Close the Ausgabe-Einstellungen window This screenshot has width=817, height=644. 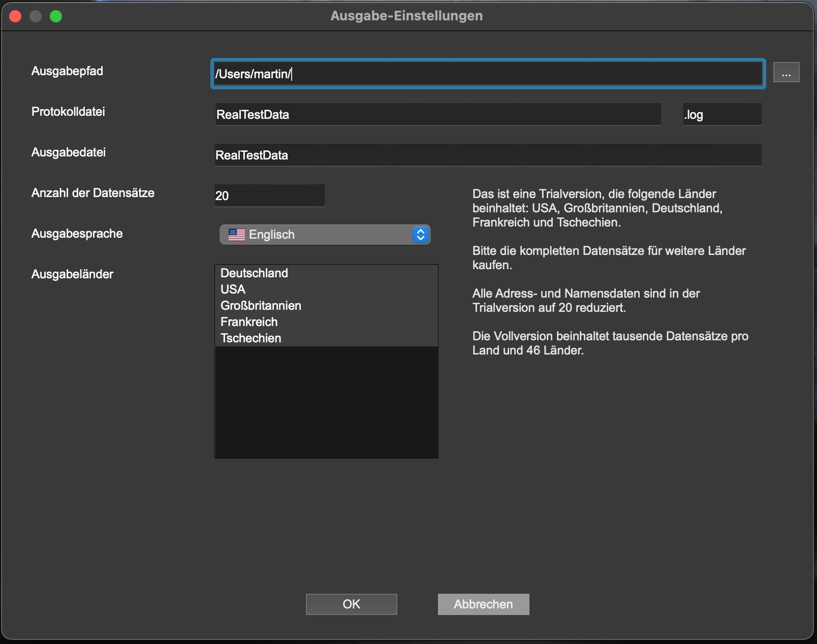tap(15, 16)
